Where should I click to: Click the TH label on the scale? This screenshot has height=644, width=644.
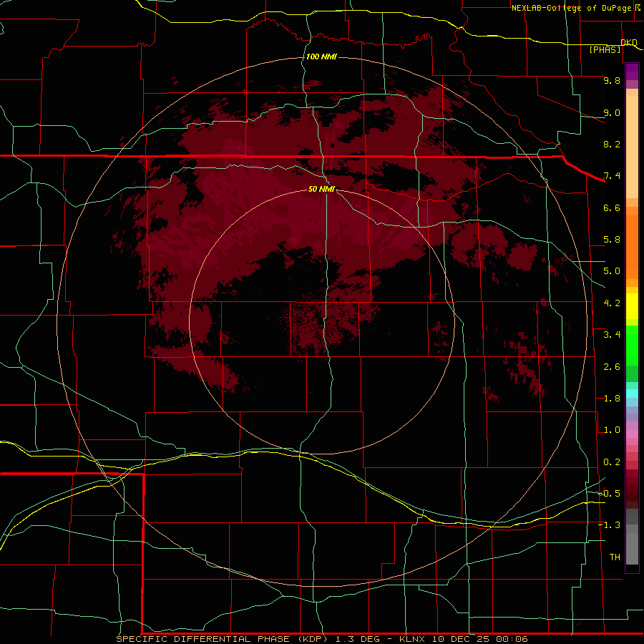[615, 557]
